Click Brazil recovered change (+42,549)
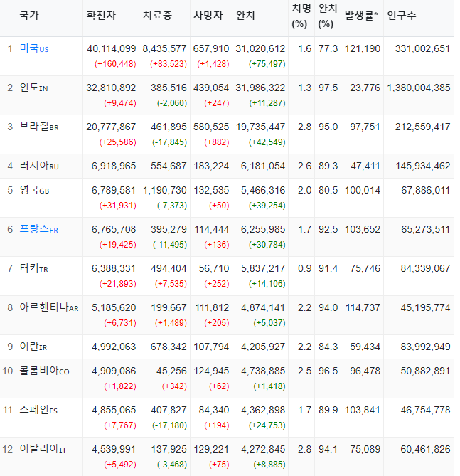The image size is (460, 476). (x=267, y=142)
